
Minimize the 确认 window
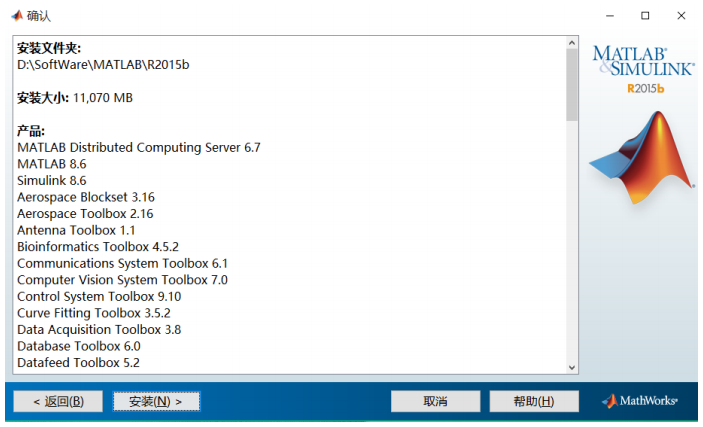point(610,16)
